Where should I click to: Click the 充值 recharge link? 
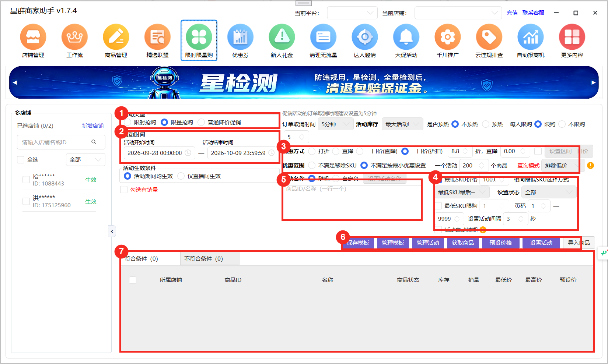point(512,13)
